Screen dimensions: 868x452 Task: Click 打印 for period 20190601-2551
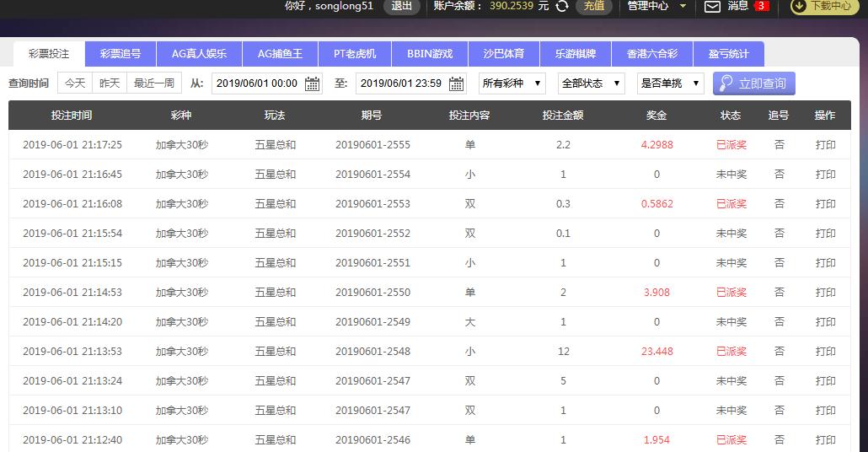point(825,262)
